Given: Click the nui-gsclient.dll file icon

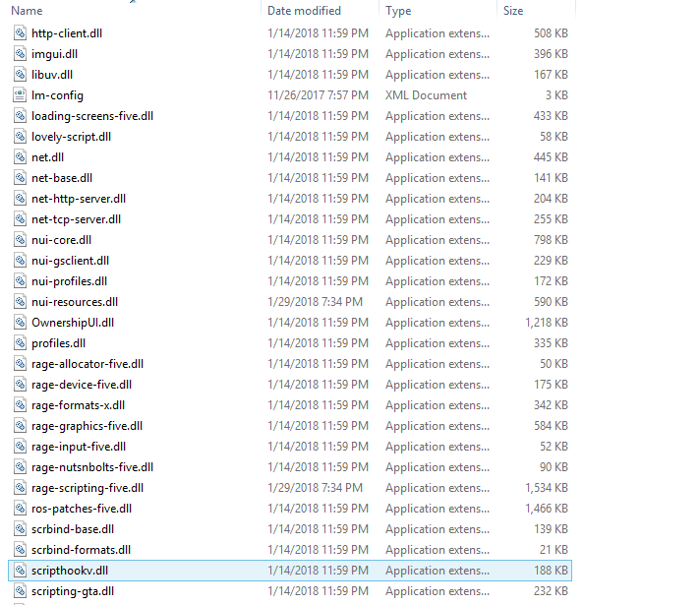Looking at the screenshot, I should coord(20,261).
